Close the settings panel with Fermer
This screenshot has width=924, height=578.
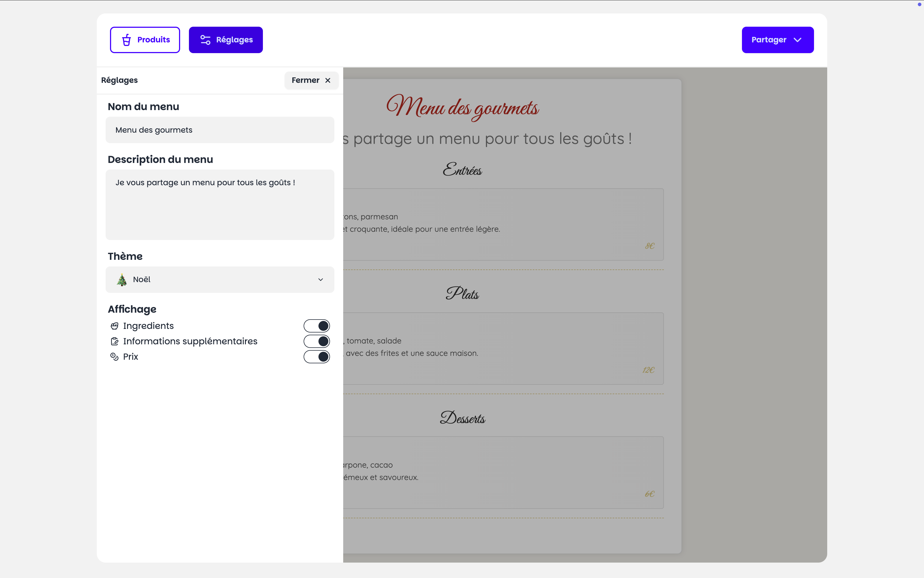coord(311,80)
